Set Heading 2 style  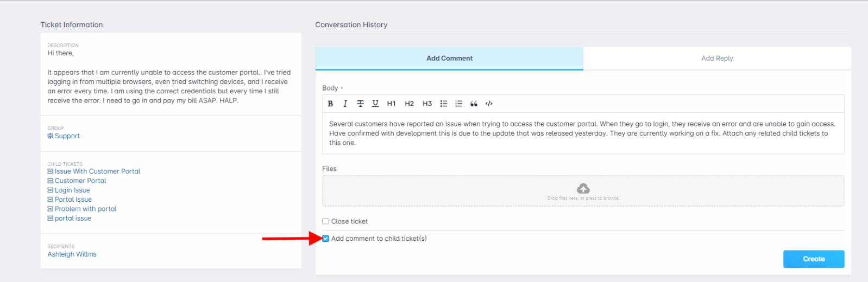pyautogui.click(x=410, y=104)
